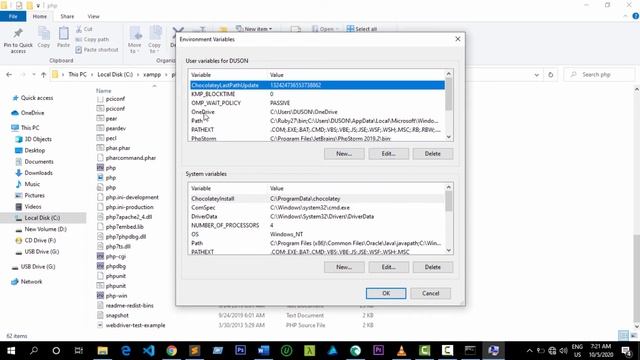The image size is (640, 360).
Task: Click New under User variables
Action: (x=344, y=154)
